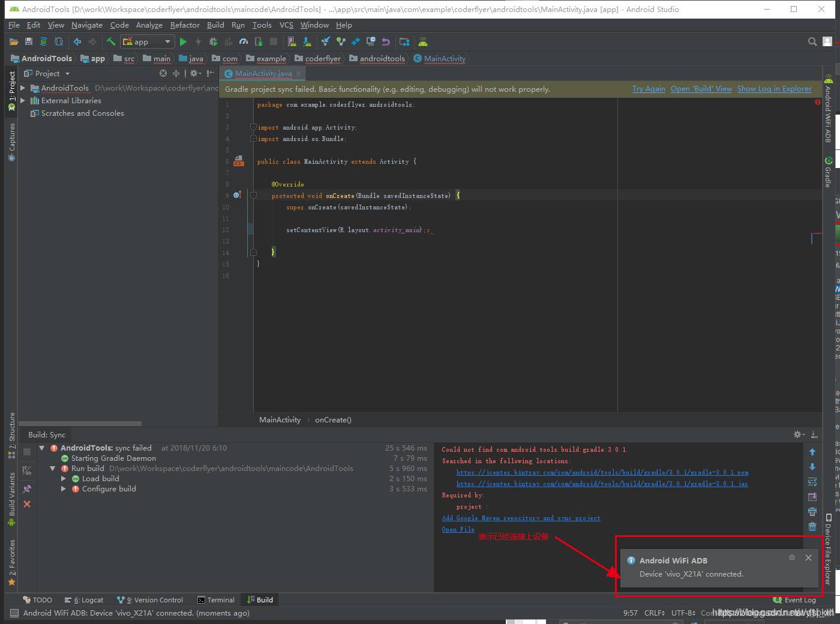Collapse onCreate method fold marker

click(x=253, y=196)
